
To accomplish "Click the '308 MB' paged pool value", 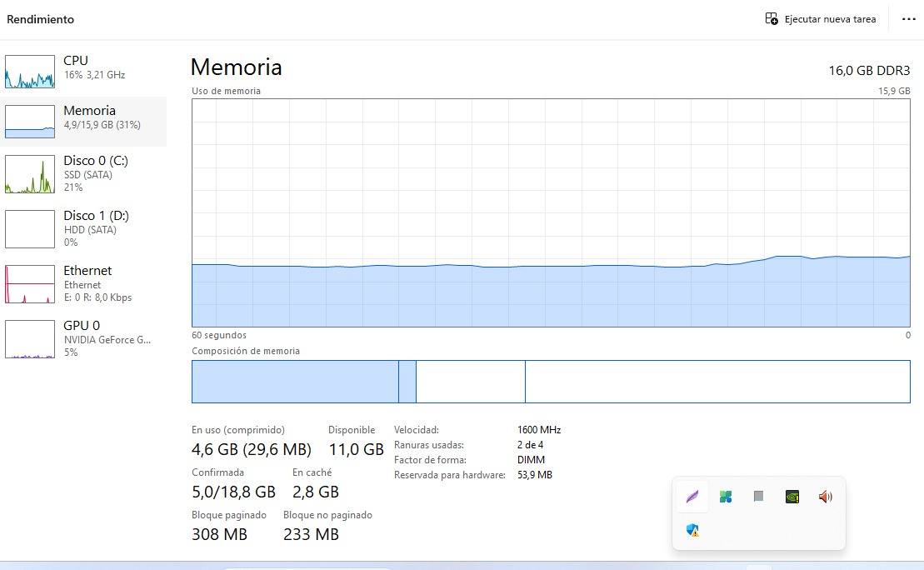I will tap(219, 534).
